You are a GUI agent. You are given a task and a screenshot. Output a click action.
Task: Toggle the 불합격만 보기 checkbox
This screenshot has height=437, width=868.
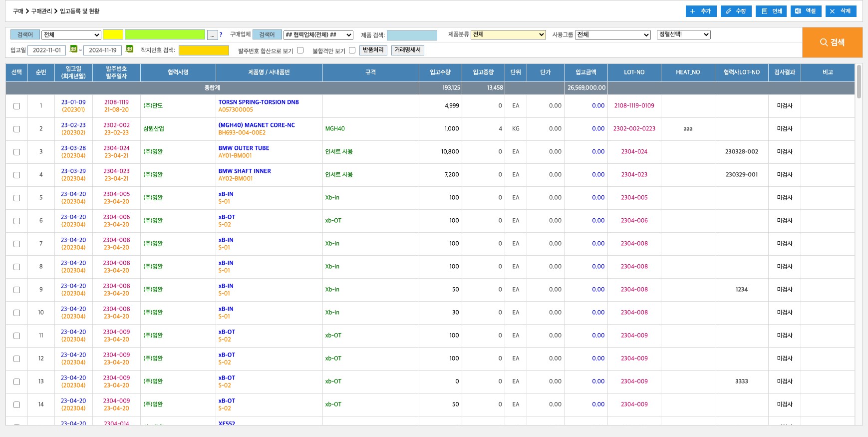click(x=352, y=50)
